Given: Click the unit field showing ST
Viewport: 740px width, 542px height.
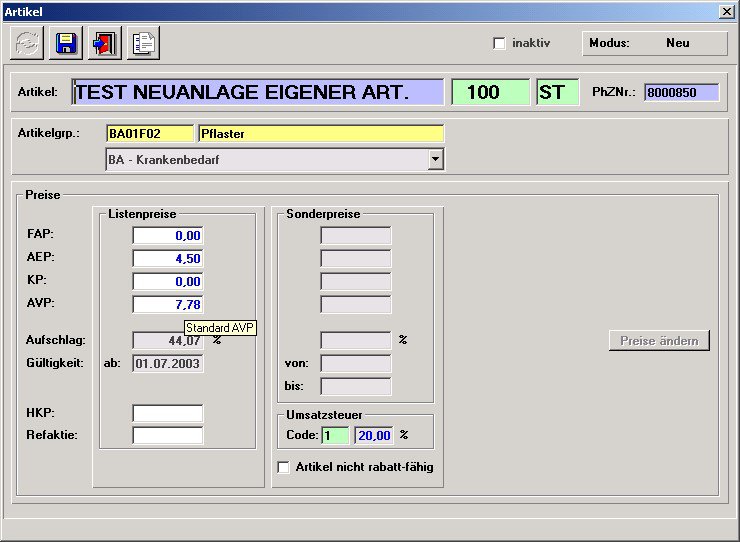Looking at the screenshot, I should point(557,92).
